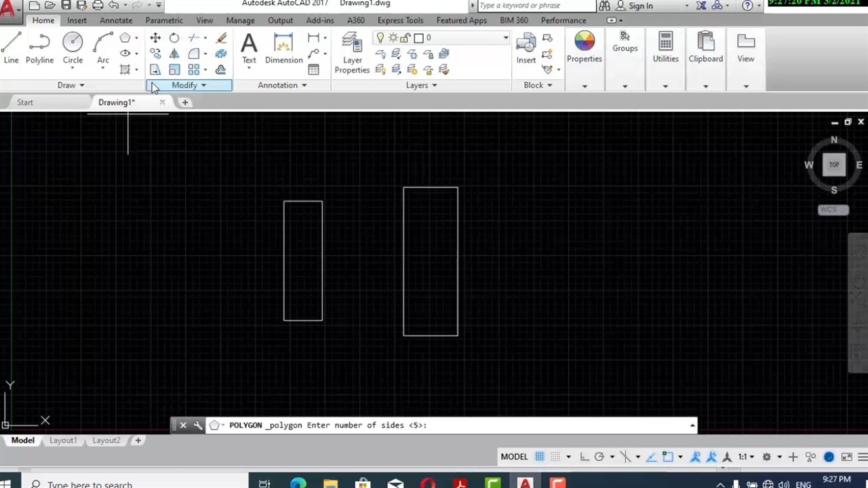Use the Mirror tool

pos(174,54)
